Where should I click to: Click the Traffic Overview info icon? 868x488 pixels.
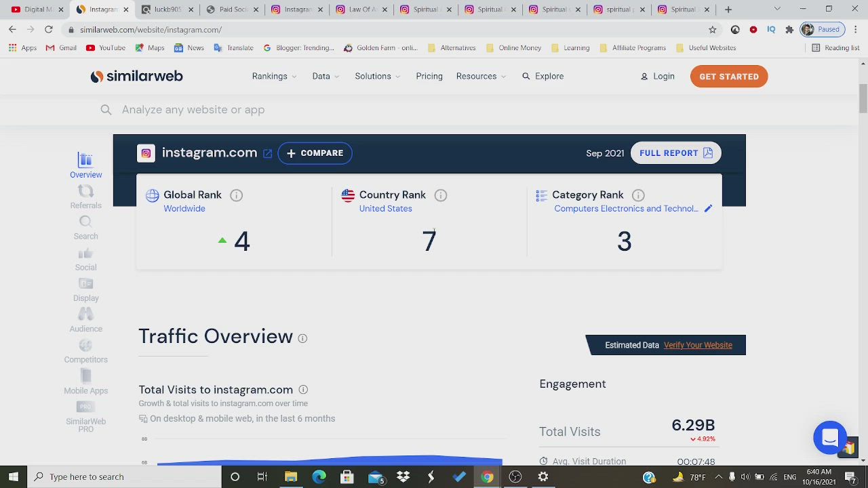pyautogui.click(x=302, y=338)
